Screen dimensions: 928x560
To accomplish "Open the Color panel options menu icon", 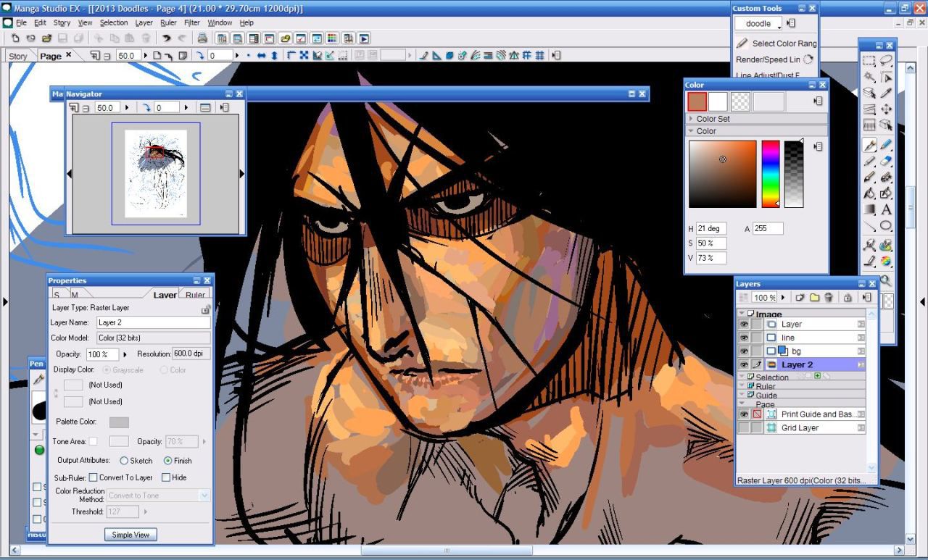I will click(x=818, y=101).
